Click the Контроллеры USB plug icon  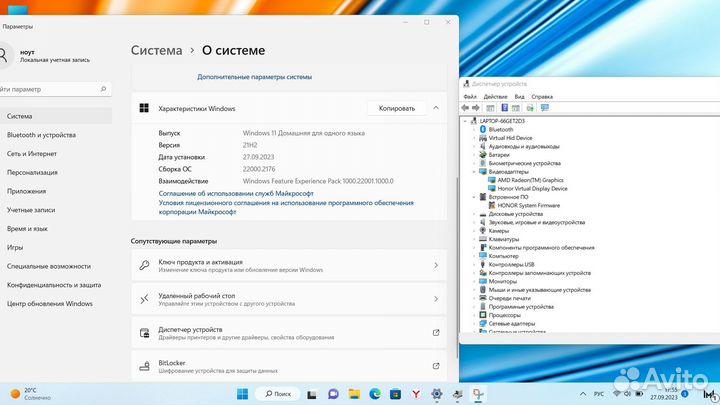(483, 264)
